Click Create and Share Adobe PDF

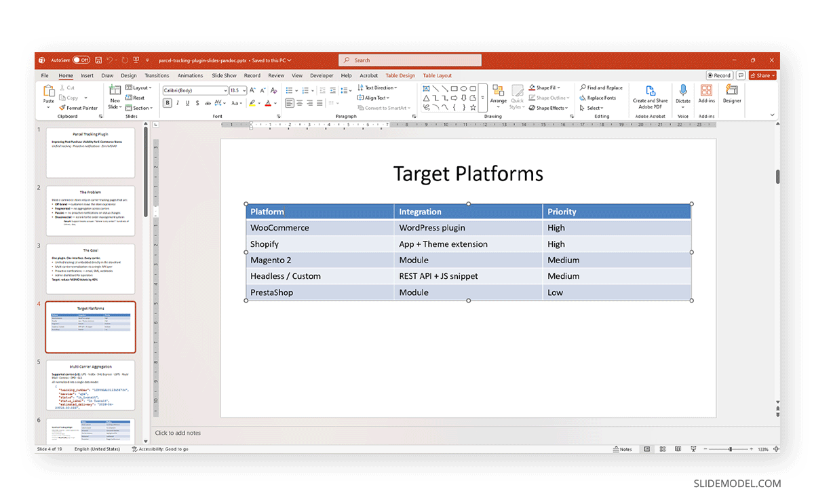pyautogui.click(x=650, y=95)
